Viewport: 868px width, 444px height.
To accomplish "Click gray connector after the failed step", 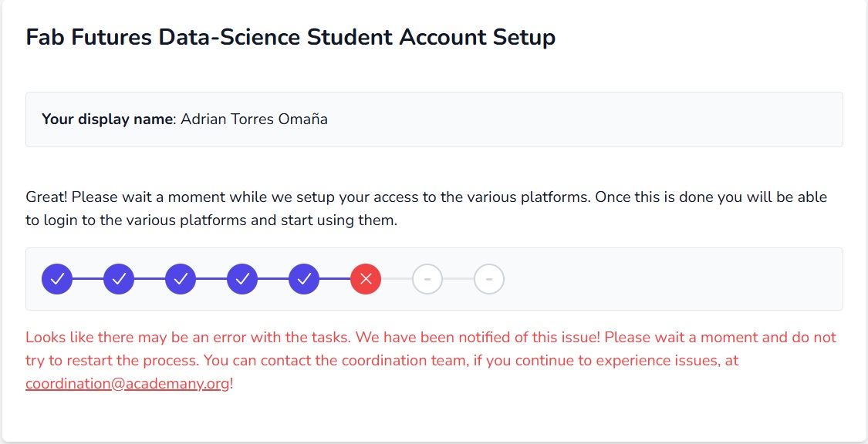I will [397, 279].
